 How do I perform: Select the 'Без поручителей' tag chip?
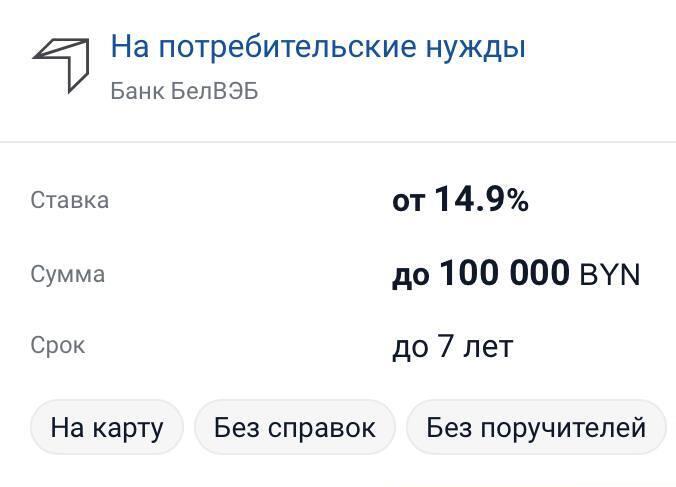[x=536, y=428]
